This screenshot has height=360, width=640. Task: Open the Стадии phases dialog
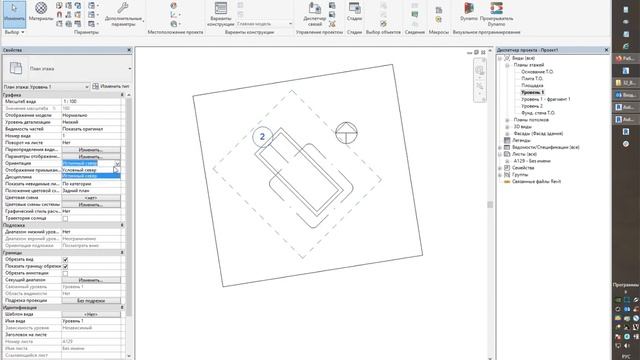354,11
